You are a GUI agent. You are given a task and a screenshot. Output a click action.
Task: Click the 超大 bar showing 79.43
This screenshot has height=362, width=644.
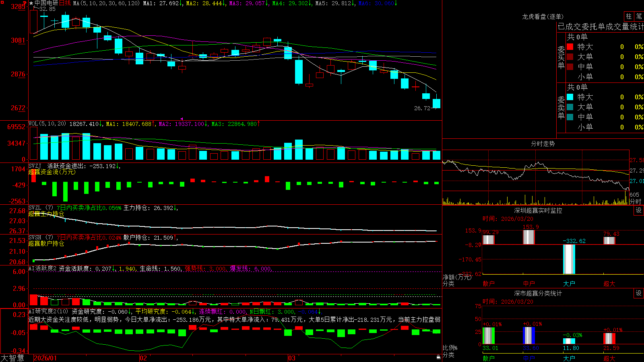[x=609, y=241]
